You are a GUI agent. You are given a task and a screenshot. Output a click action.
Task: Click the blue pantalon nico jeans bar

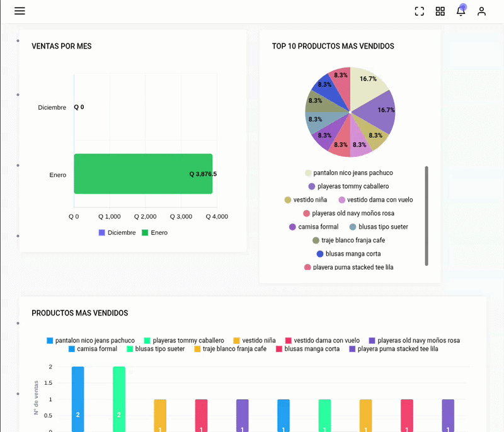(x=77, y=399)
